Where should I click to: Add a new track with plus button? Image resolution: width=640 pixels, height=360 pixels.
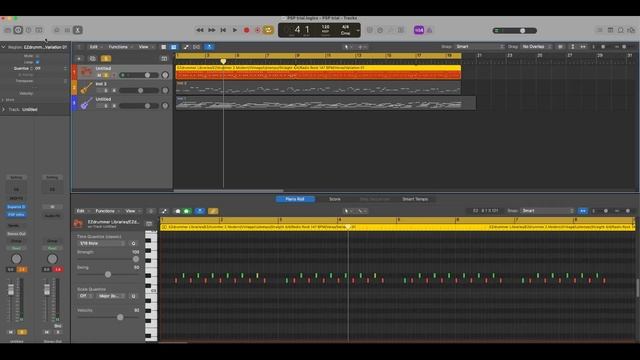[79, 58]
